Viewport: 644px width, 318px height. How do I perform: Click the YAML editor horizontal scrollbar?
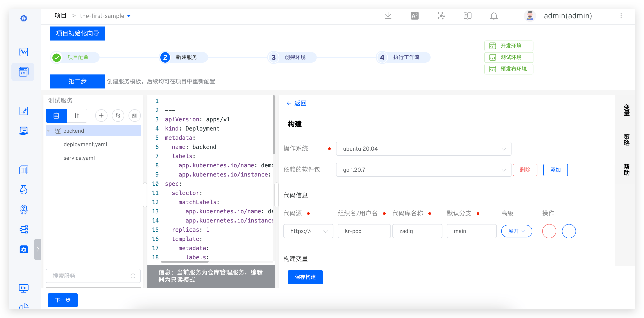185,261
